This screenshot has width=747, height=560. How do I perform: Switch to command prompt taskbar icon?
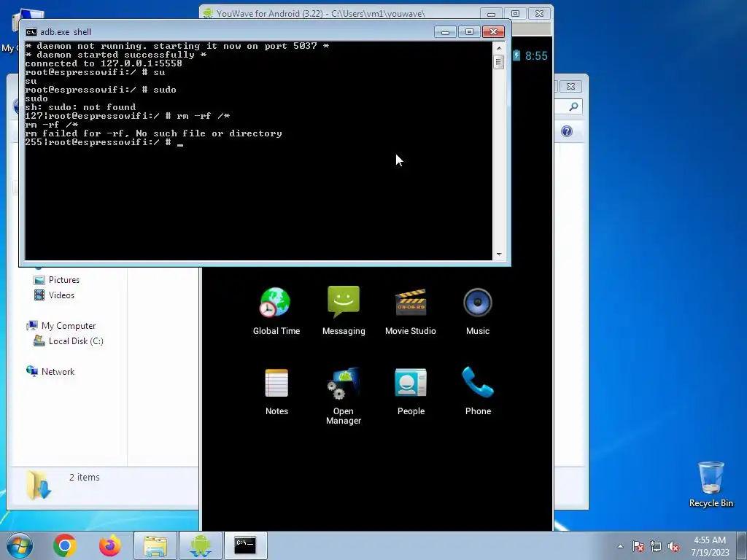click(x=245, y=545)
